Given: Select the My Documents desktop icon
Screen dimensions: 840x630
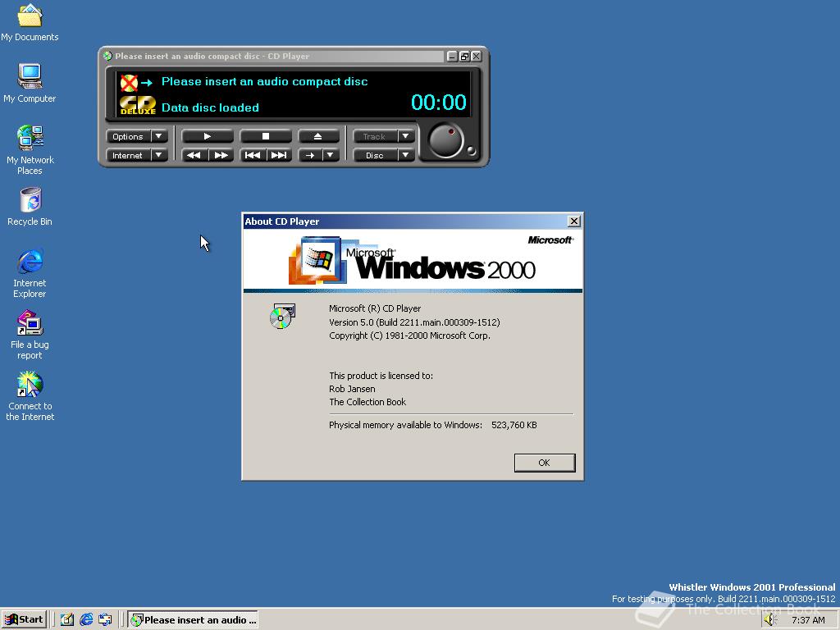Looking at the screenshot, I should point(30,23).
